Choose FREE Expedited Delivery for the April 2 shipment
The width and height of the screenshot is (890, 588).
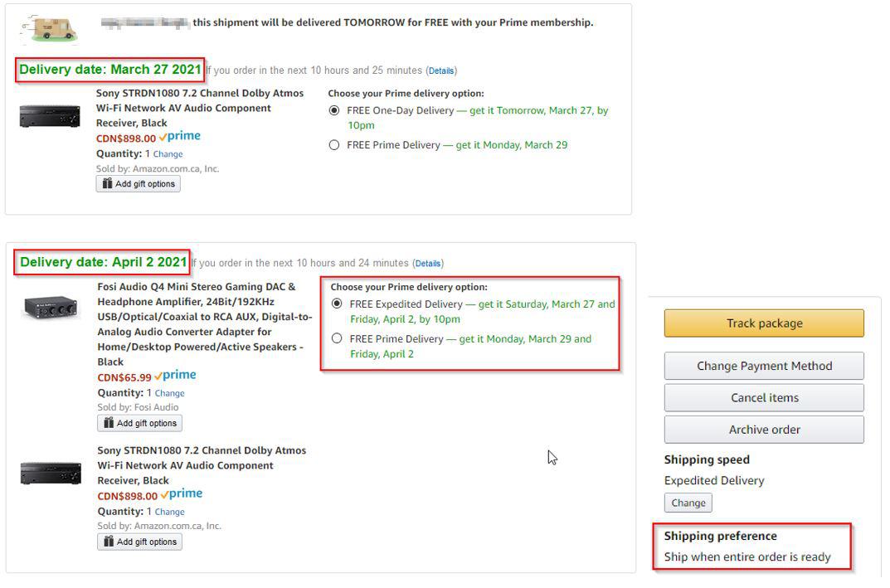tap(336, 304)
